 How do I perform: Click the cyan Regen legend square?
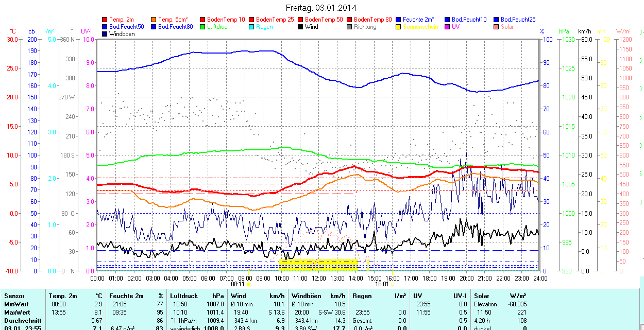tap(251, 27)
